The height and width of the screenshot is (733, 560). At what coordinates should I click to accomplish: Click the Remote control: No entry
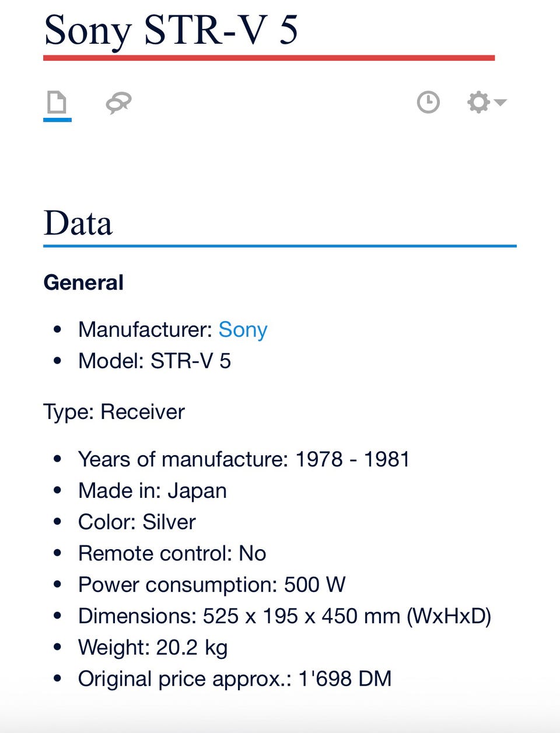[x=172, y=554]
